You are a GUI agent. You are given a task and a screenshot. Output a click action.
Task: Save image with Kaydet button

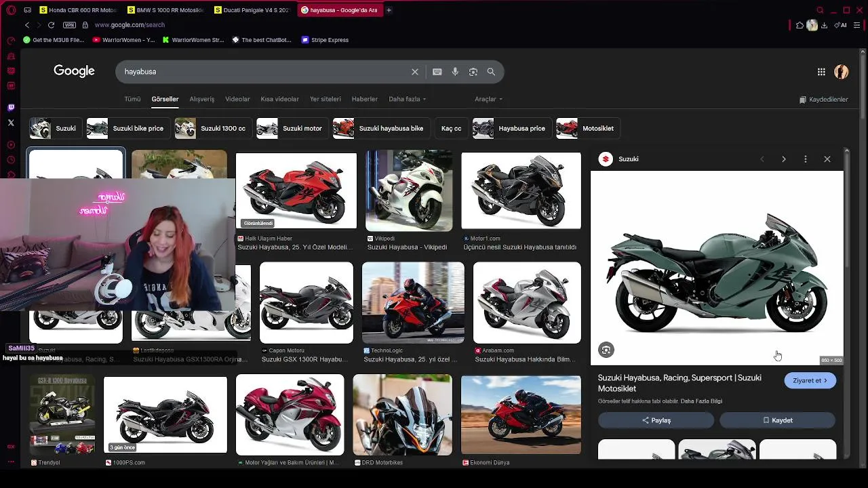777,420
